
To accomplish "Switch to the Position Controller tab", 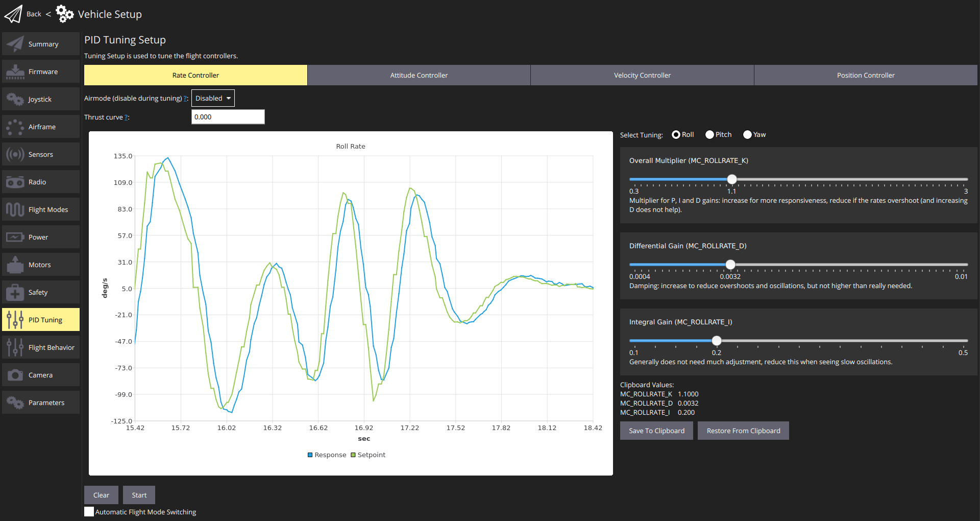I will 865,75.
